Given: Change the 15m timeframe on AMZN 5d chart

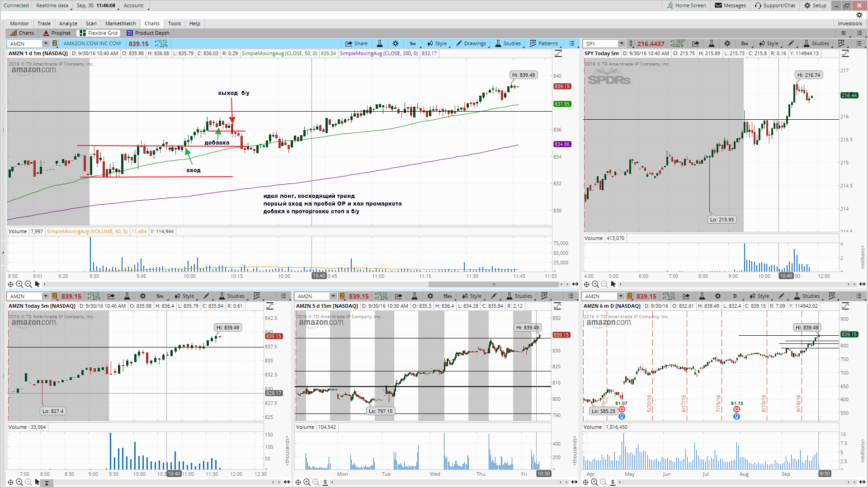Looking at the screenshot, I should coord(448,296).
